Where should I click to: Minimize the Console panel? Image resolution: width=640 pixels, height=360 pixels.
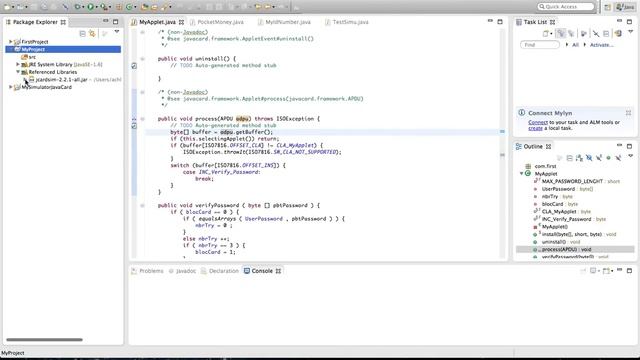620,270
